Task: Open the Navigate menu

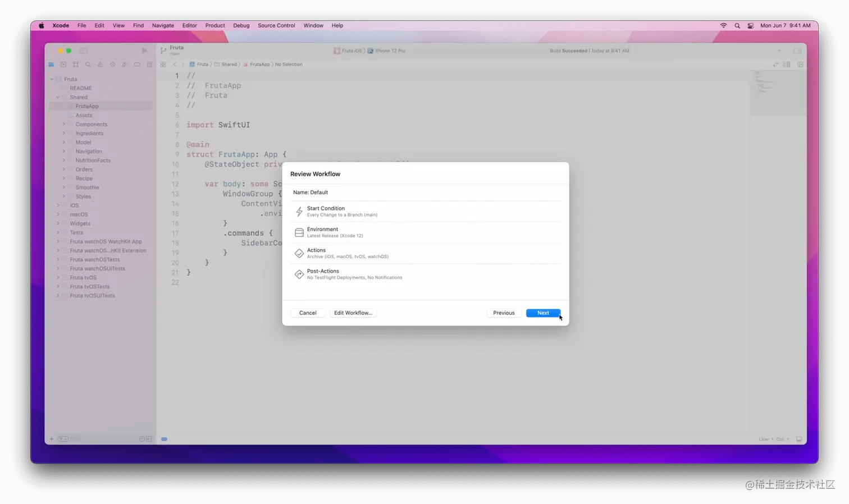Action: 163,25
